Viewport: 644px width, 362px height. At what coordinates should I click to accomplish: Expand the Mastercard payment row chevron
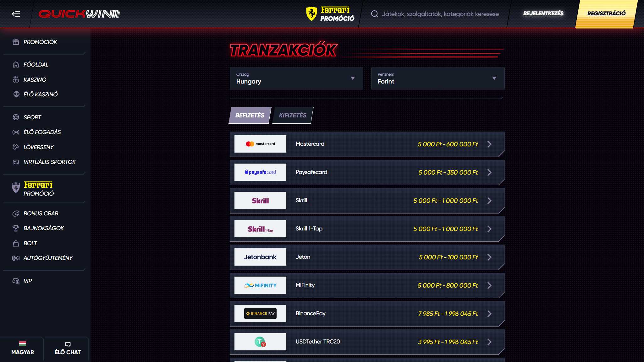tap(489, 144)
